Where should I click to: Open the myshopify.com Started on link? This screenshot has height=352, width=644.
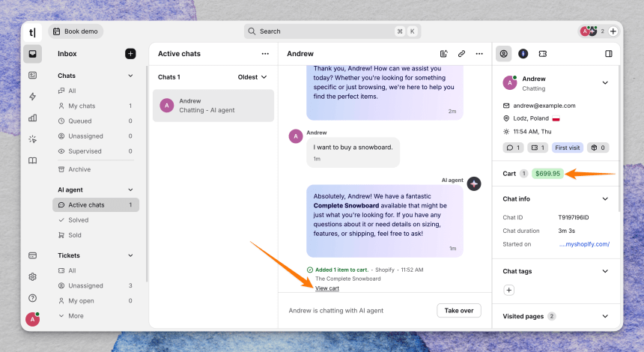point(584,244)
